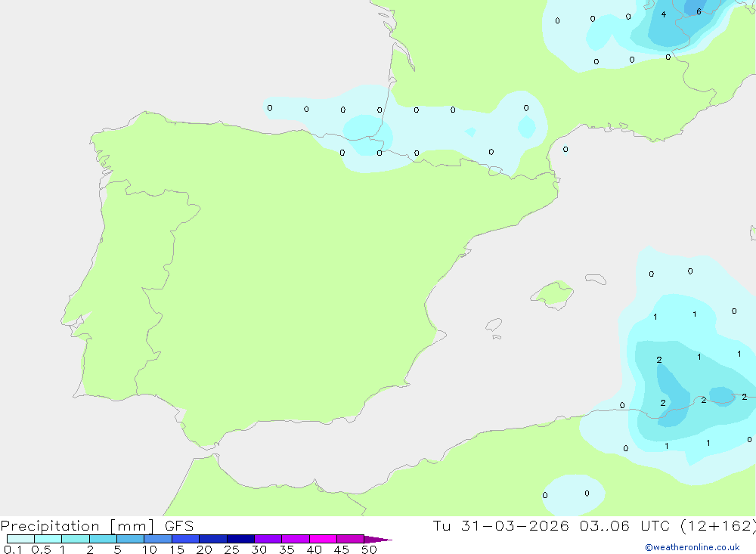Select the 10–15 mm legend swatch
Viewport: 756px width, 554px height.
[158, 539]
